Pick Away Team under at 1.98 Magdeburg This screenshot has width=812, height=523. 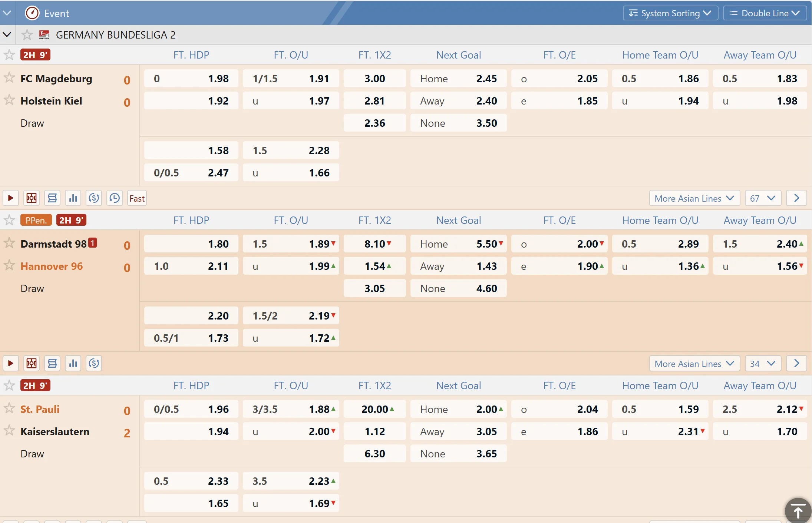[x=760, y=101]
